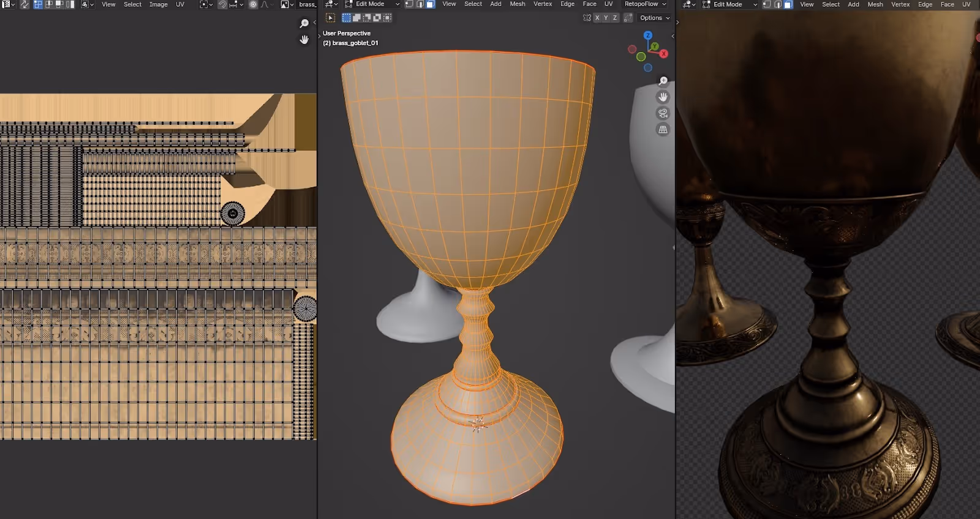Toggle camera view in the middle viewport
980x519 pixels.
point(663,113)
